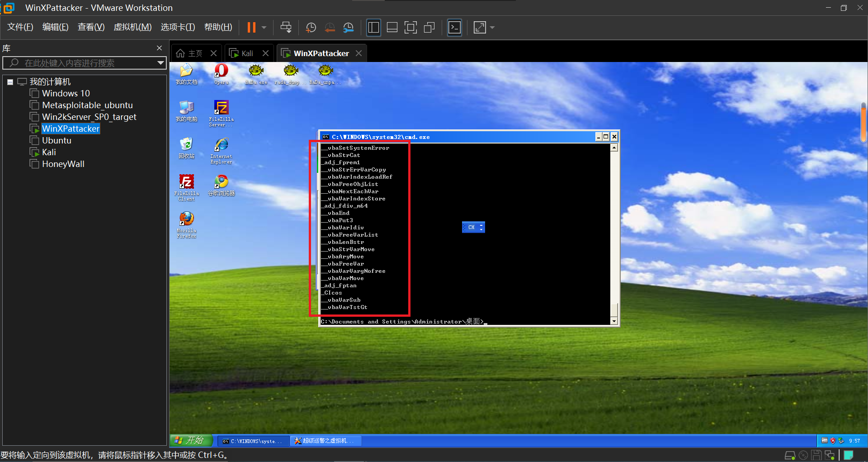Click the network adapter status icon
The height and width of the screenshot is (462, 868).
(829, 455)
